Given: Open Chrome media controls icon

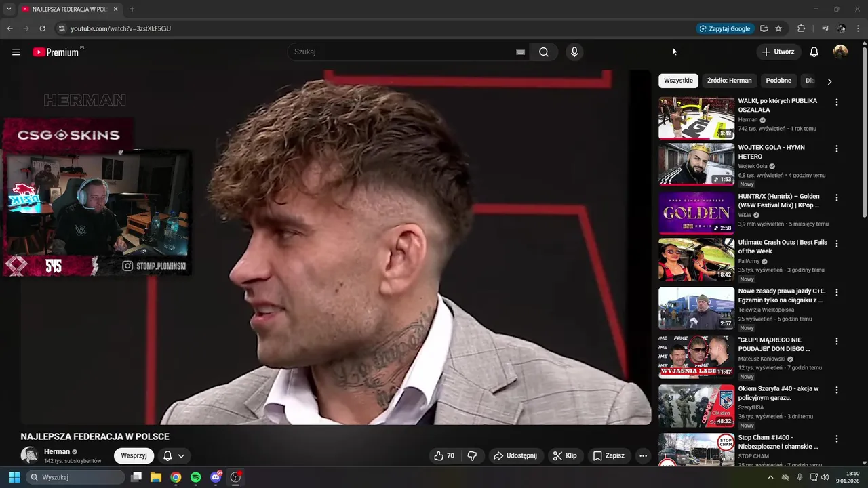Looking at the screenshot, I should click(x=825, y=28).
